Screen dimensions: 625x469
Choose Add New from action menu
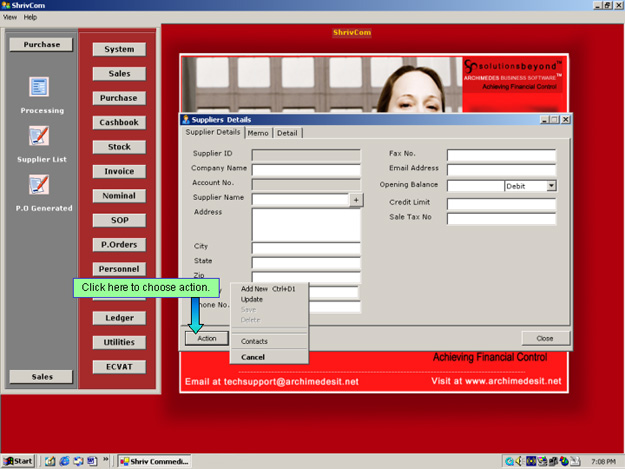268,289
